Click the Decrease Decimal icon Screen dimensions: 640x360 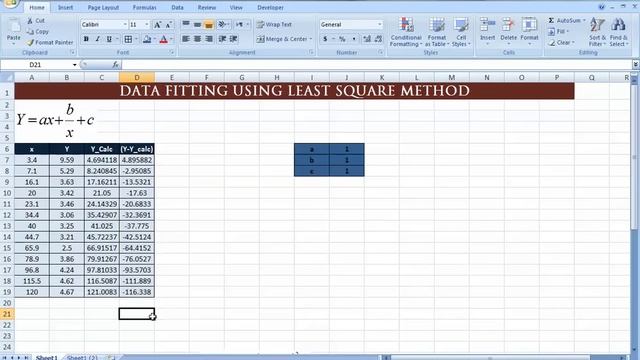pos(378,39)
